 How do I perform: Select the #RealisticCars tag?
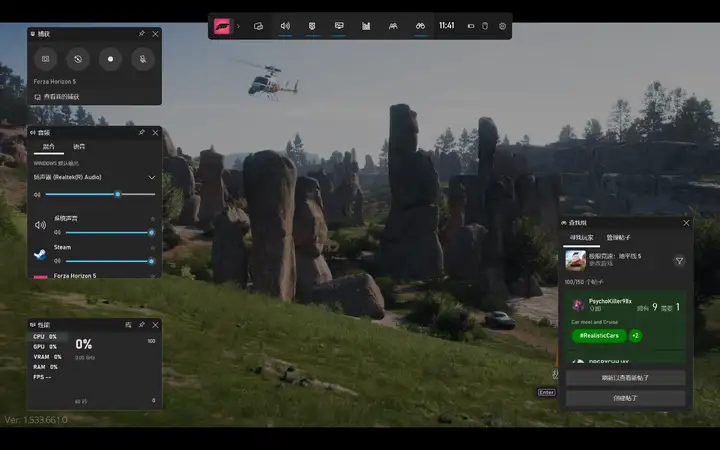(x=599, y=336)
